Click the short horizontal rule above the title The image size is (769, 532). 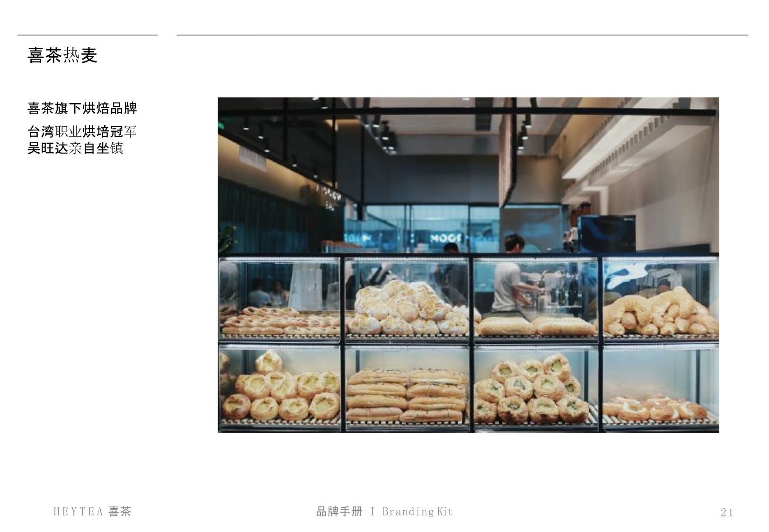88,35
